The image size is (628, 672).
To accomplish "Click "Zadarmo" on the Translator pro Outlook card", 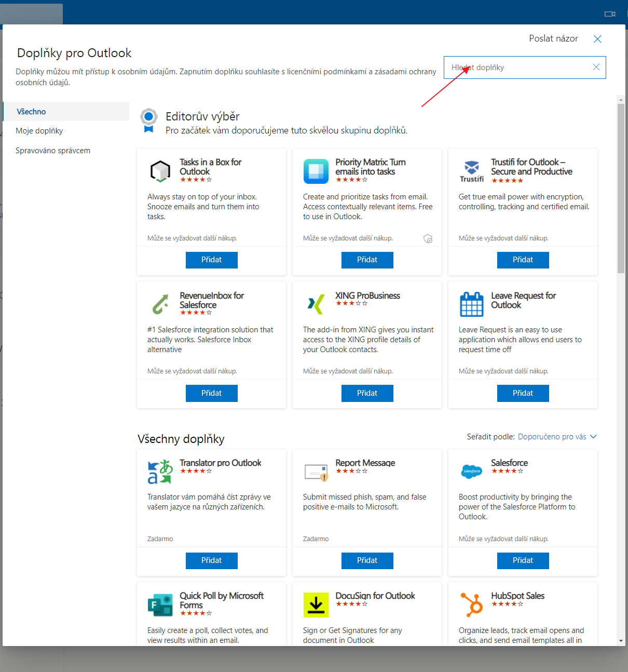I will (160, 539).
